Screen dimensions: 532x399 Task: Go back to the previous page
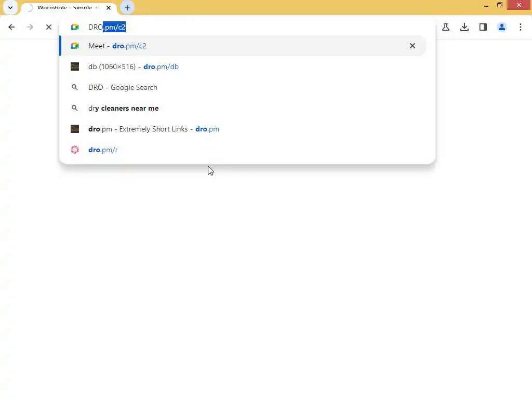[11, 27]
